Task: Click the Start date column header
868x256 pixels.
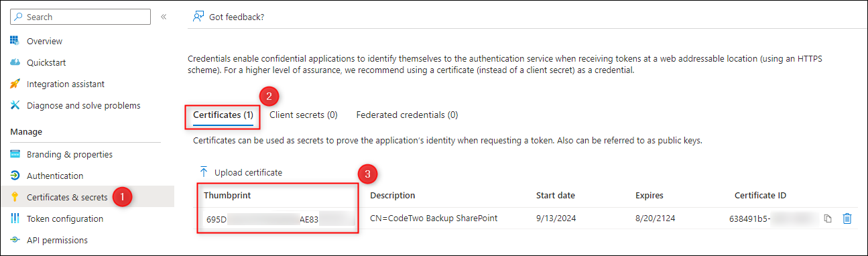Action: tap(556, 195)
